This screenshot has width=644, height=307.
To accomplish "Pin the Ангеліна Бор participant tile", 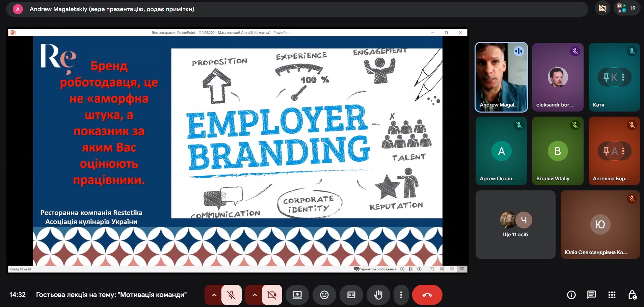I will coord(606,151).
